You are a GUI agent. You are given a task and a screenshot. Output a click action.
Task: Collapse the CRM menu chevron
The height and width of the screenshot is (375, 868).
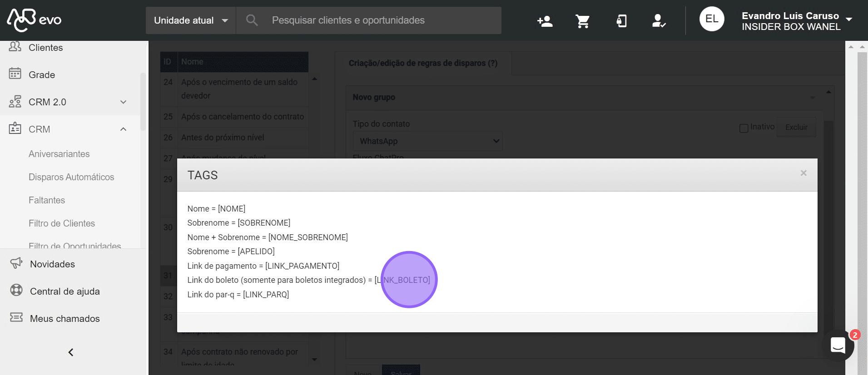123,129
